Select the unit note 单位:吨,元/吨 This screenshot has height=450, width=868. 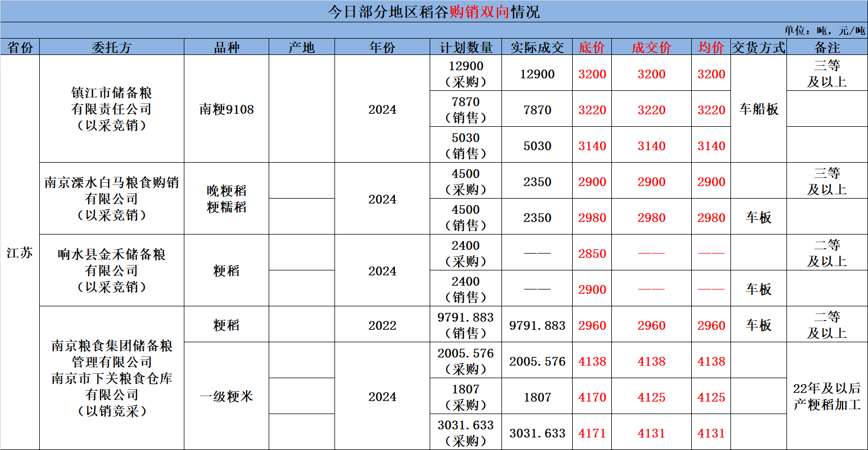pyautogui.click(x=824, y=30)
